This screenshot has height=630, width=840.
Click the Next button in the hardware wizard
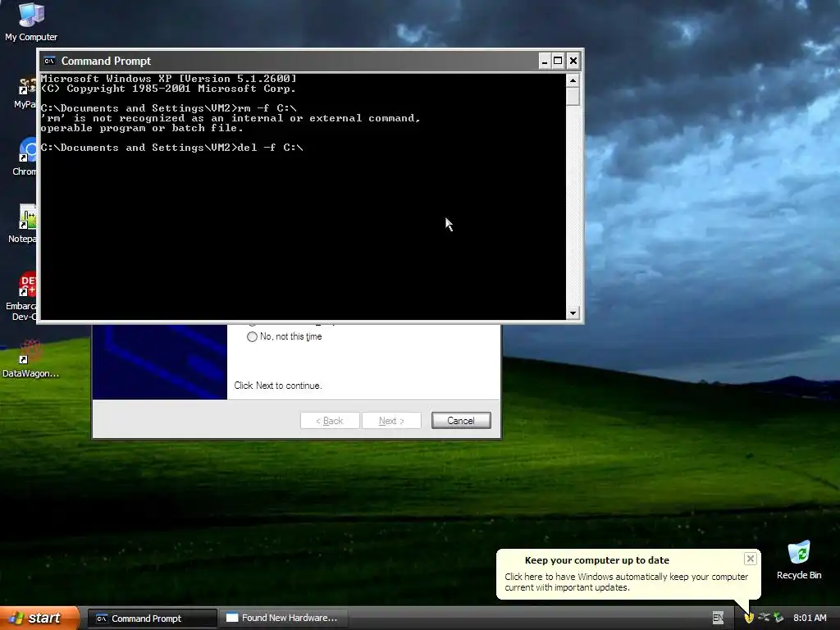[x=391, y=421]
